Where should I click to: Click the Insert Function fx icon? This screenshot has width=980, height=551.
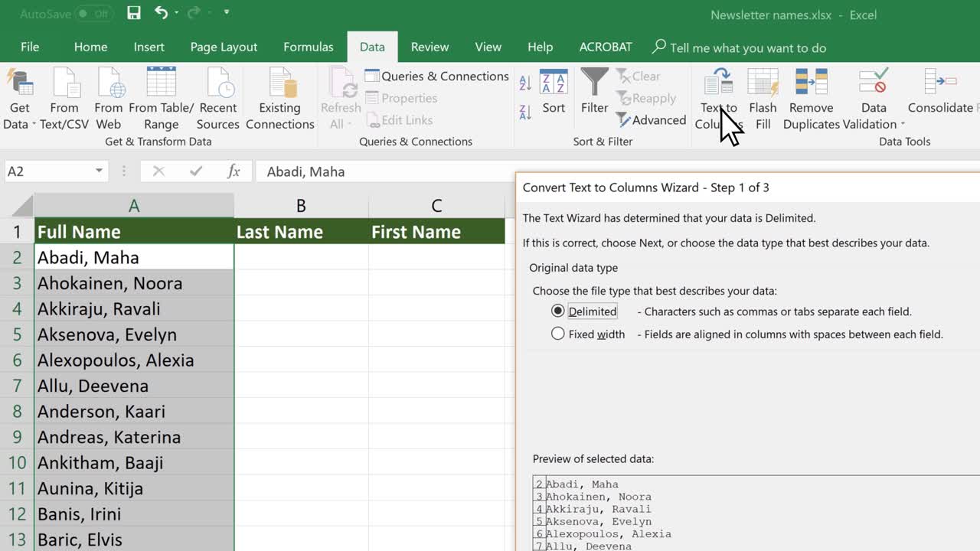click(x=234, y=171)
